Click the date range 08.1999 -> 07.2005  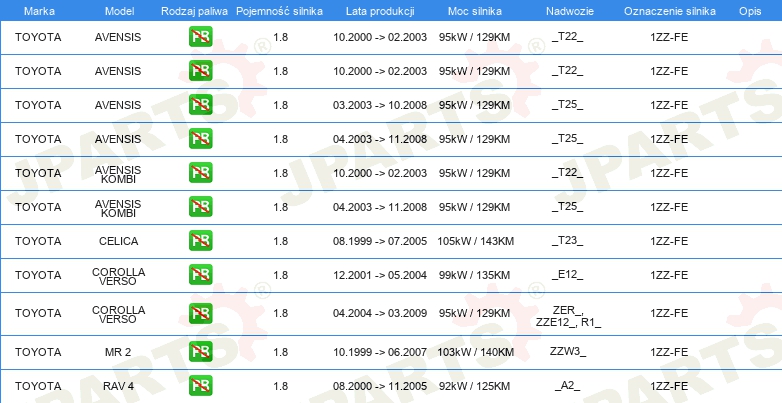[380, 241]
